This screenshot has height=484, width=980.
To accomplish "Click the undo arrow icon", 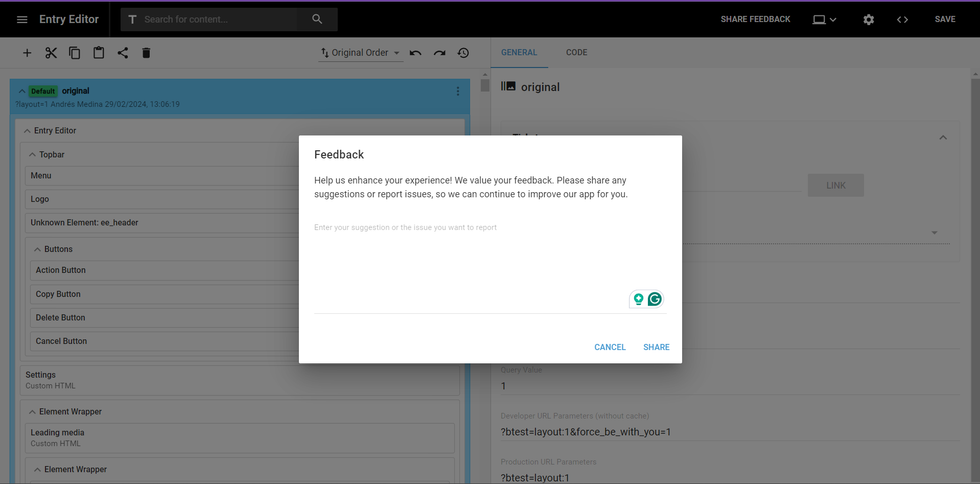I will click(x=416, y=53).
